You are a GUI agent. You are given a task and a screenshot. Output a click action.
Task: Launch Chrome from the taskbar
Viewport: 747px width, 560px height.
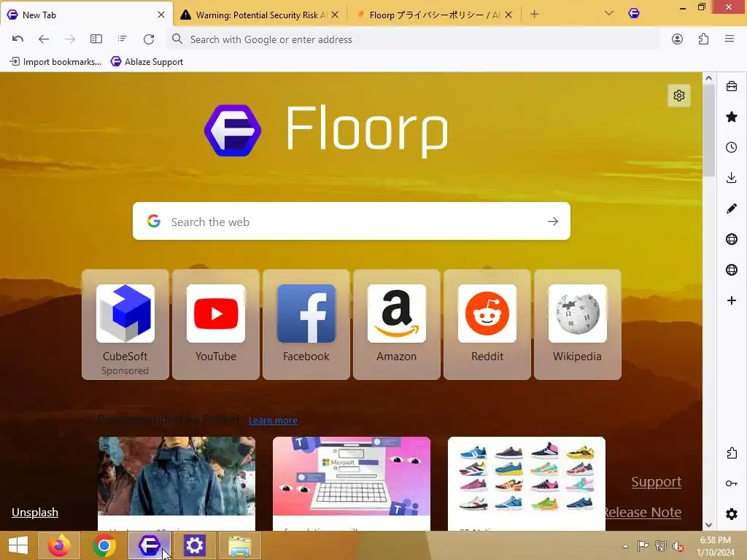pos(104,545)
